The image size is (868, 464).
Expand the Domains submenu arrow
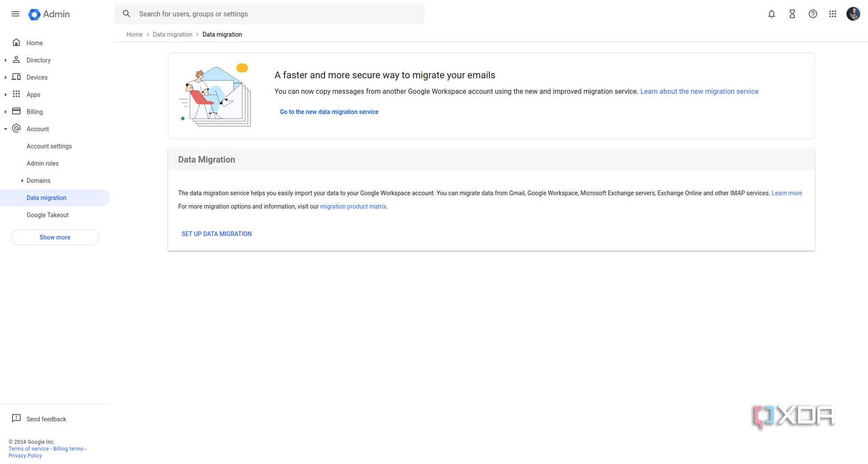22,180
